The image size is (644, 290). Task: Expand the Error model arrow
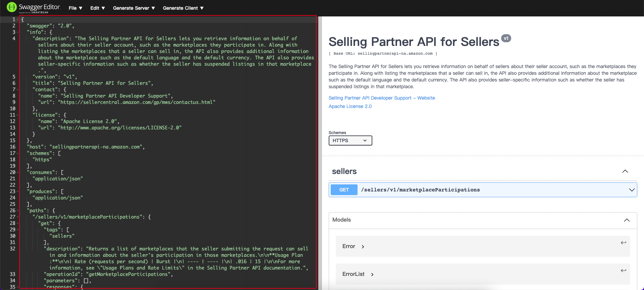coord(363,247)
